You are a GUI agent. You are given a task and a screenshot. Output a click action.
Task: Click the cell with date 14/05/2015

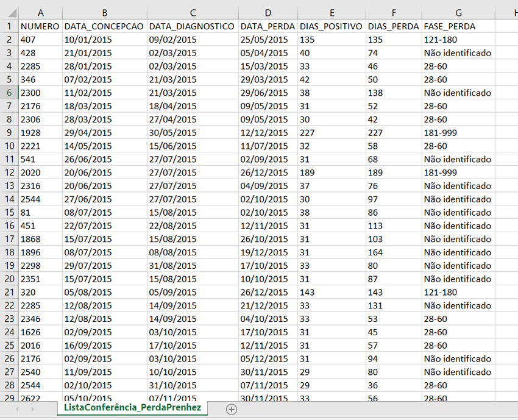click(105, 146)
